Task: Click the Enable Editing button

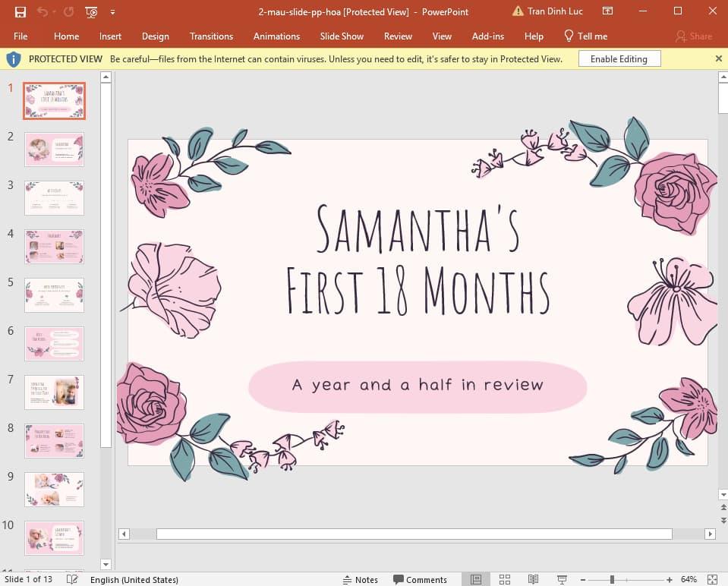Action: coord(619,58)
